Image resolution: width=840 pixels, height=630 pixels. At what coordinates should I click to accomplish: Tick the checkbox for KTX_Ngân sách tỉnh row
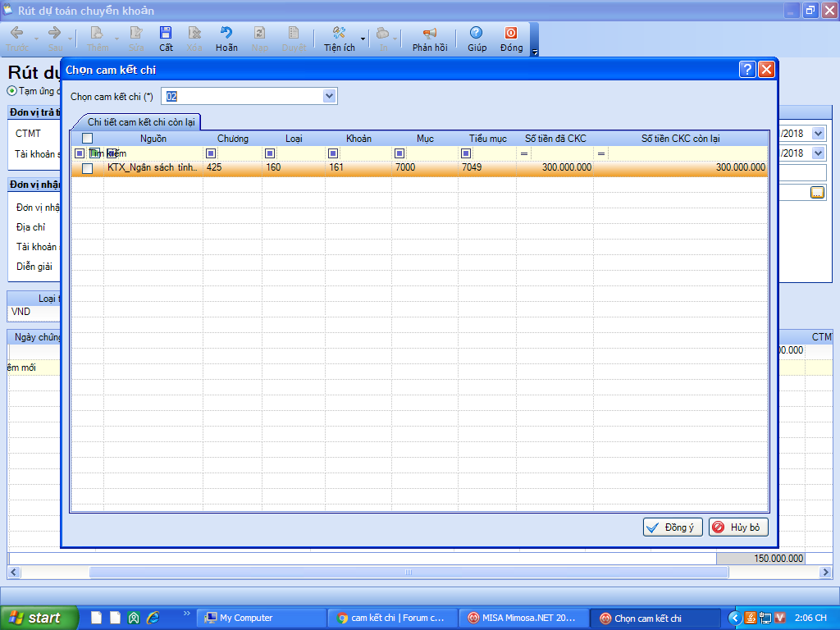click(x=87, y=168)
